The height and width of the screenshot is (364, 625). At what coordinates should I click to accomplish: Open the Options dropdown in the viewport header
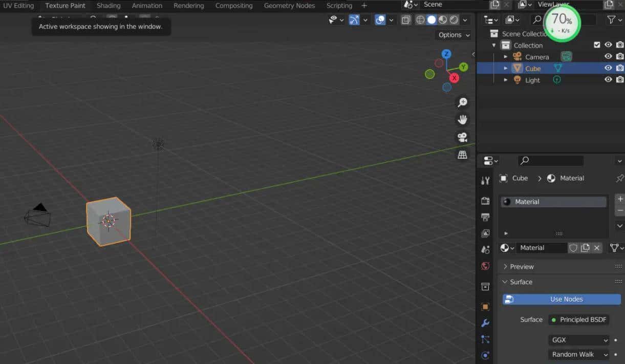(452, 34)
